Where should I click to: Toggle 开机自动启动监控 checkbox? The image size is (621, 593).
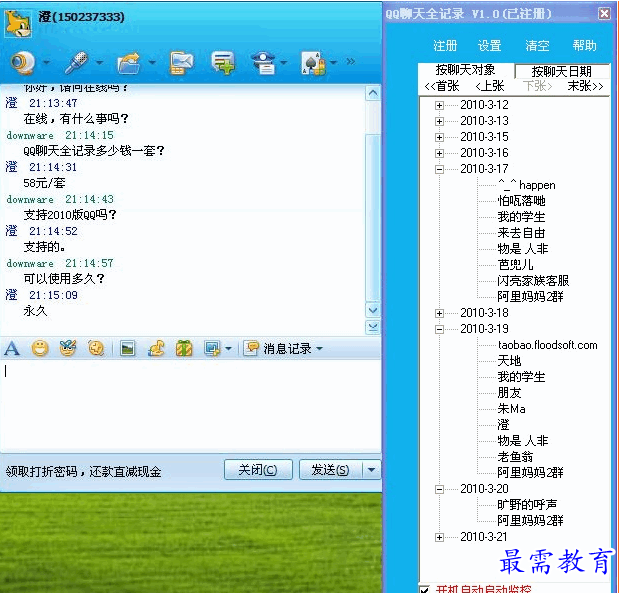424,589
